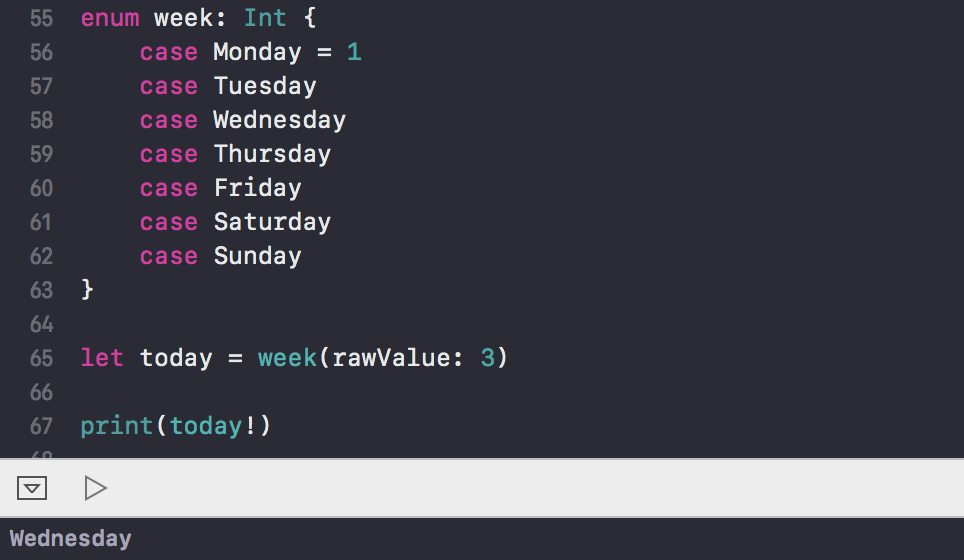Click the Friday case name

pos(258,188)
